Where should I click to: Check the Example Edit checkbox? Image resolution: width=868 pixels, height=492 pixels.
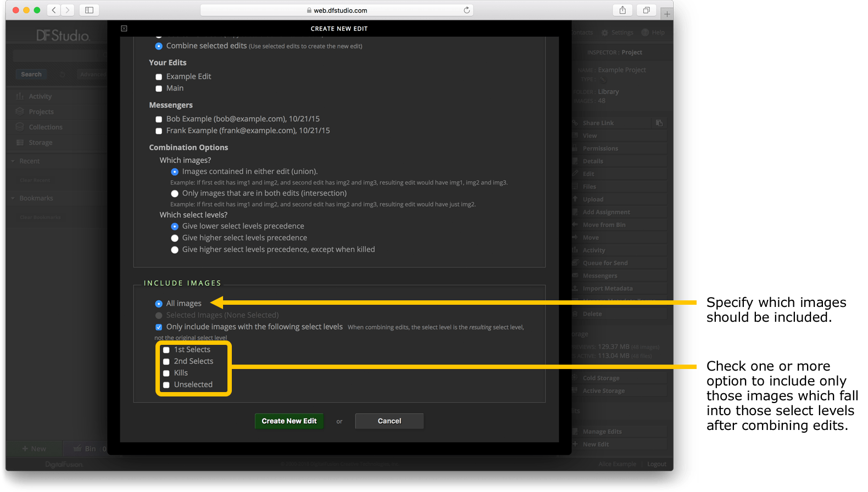(159, 77)
